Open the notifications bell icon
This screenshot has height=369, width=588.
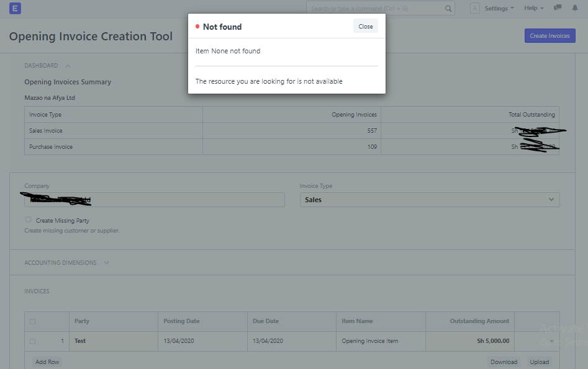(575, 8)
